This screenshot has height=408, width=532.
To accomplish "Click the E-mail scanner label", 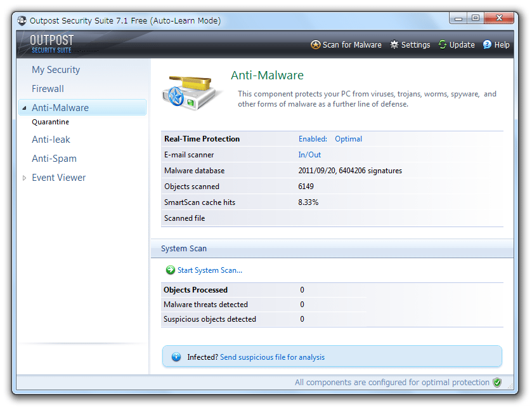I will click(189, 155).
